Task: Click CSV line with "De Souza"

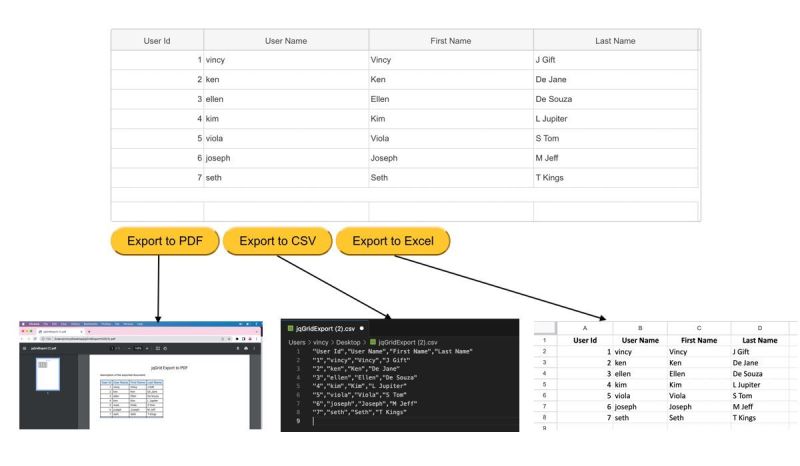Action: point(365,377)
